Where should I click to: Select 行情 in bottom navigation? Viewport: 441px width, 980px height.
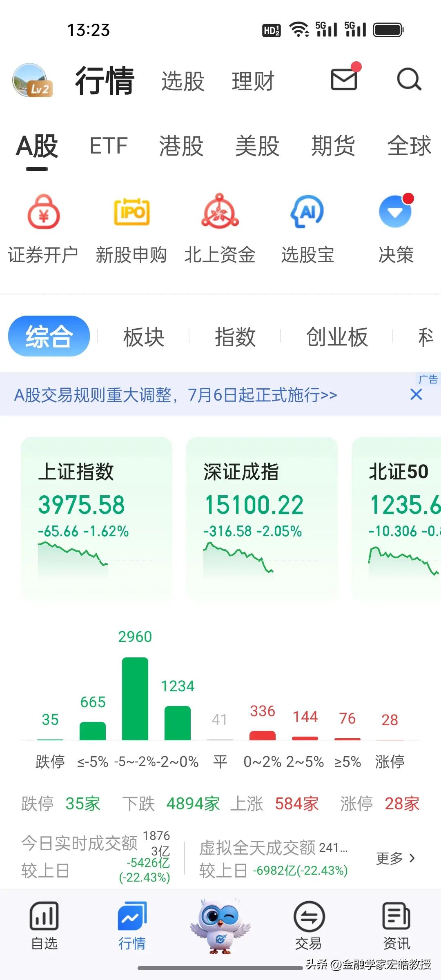coord(132,926)
